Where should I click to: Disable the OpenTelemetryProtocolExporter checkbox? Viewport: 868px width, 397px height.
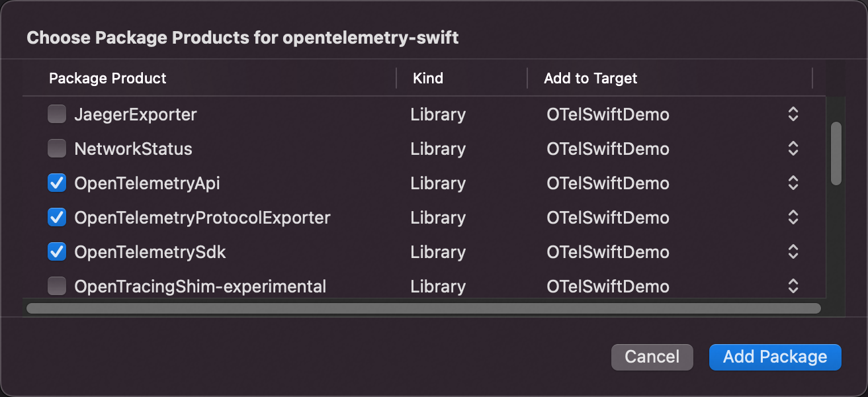click(57, 217)
